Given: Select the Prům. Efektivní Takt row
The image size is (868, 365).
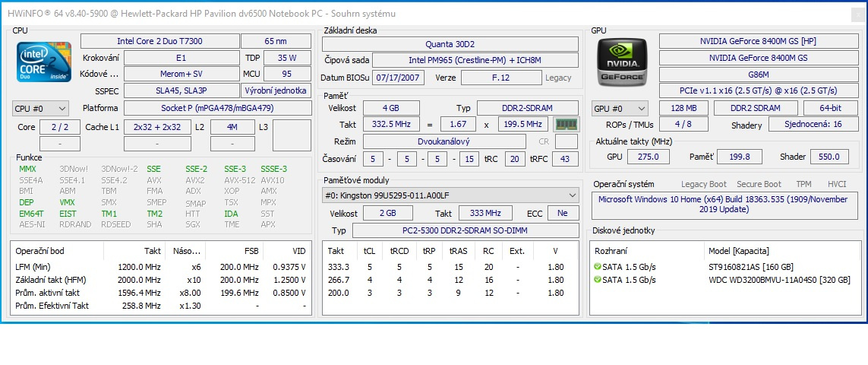Looking at the screenshot, I should (160, 306).
